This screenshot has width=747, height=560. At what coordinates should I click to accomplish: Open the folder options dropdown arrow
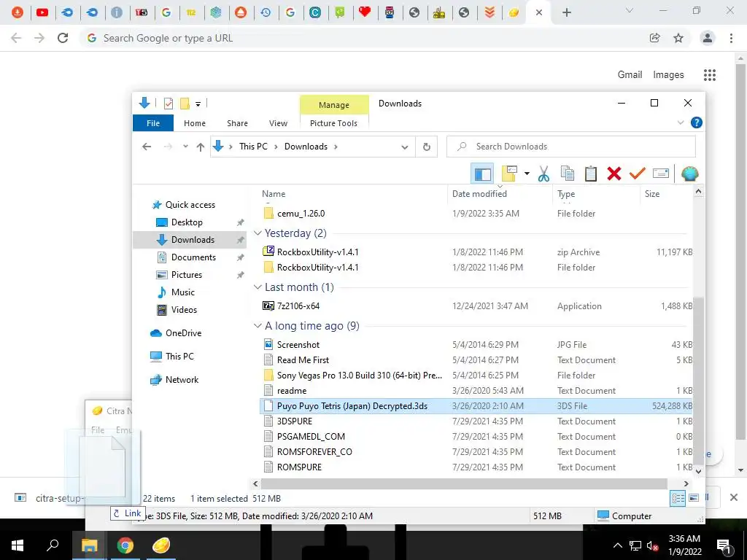point(527,174)
